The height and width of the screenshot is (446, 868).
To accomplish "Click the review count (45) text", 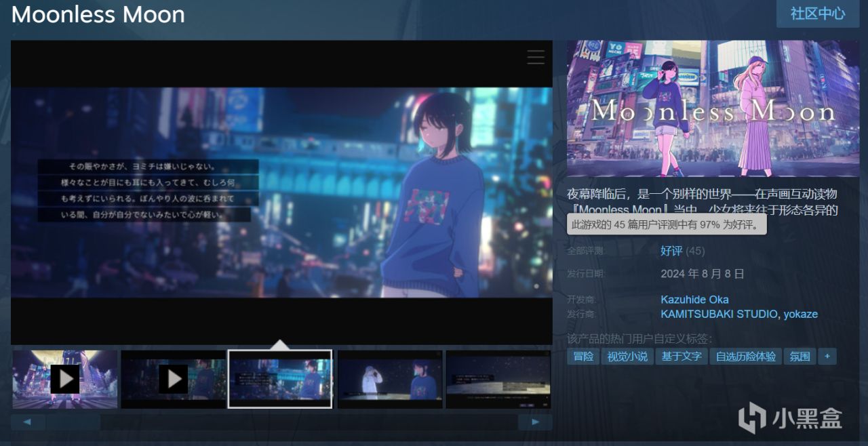I will point(695,251).
